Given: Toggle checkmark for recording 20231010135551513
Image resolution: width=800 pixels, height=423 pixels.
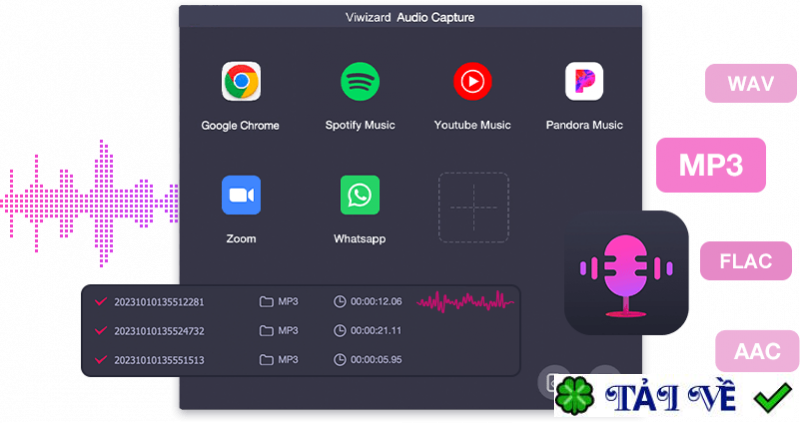Looking at the screenshot, I should point(101,360).
